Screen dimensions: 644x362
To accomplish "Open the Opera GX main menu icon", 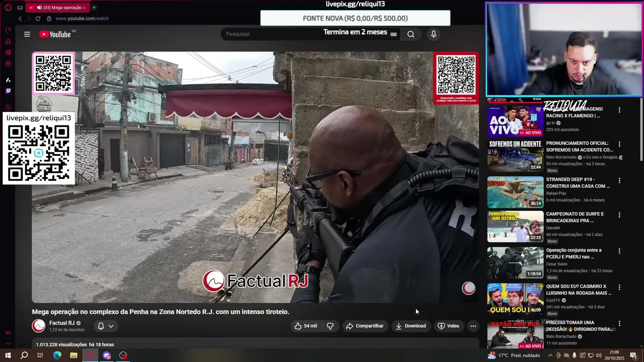I will coord(8,8).
